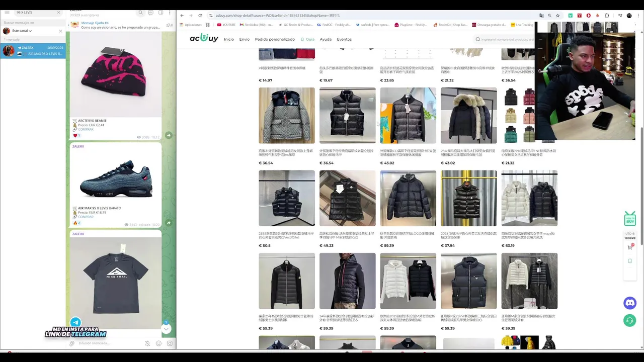Go to Inicio on acbuy
Screen dimensions: 644x362
(229, 39)
